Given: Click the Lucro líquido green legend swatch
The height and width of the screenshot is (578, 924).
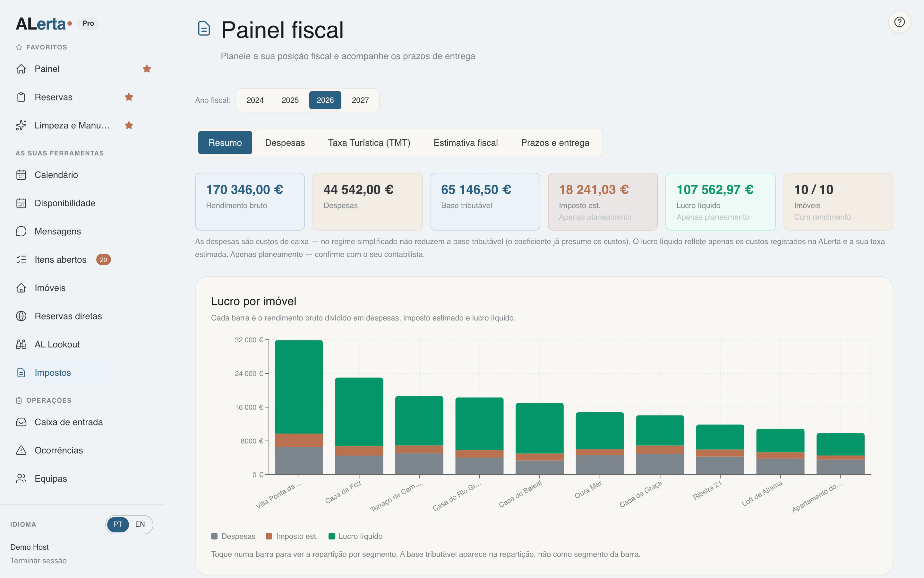Looking at the screenshot, I should [331, 536].
